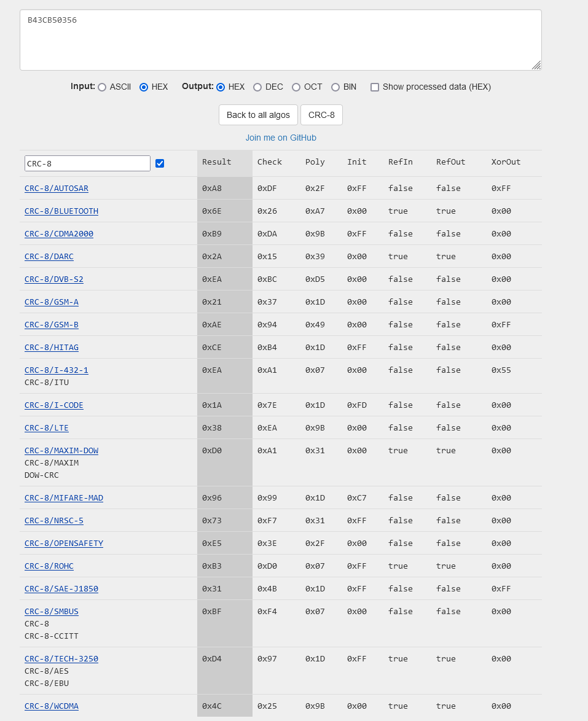Open the CRC-8/NRSC-5 link
The image size is (588, 721).
(54, 521)
